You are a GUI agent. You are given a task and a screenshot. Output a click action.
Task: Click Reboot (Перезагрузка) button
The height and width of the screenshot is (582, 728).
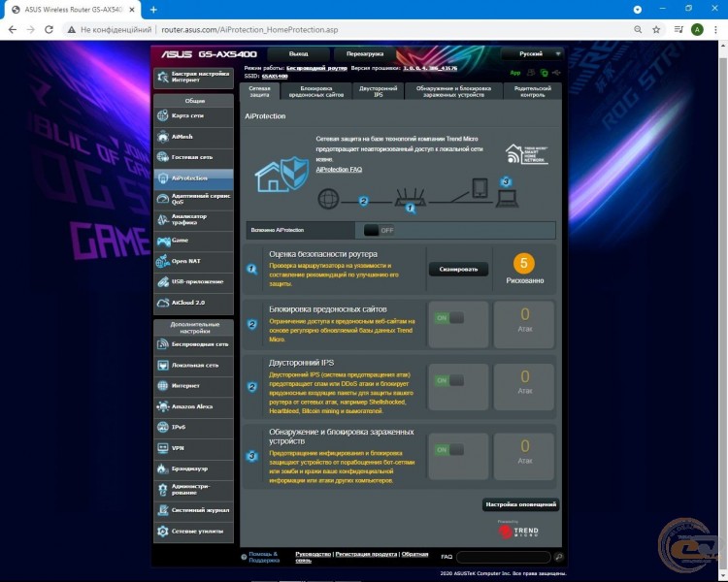365,54
